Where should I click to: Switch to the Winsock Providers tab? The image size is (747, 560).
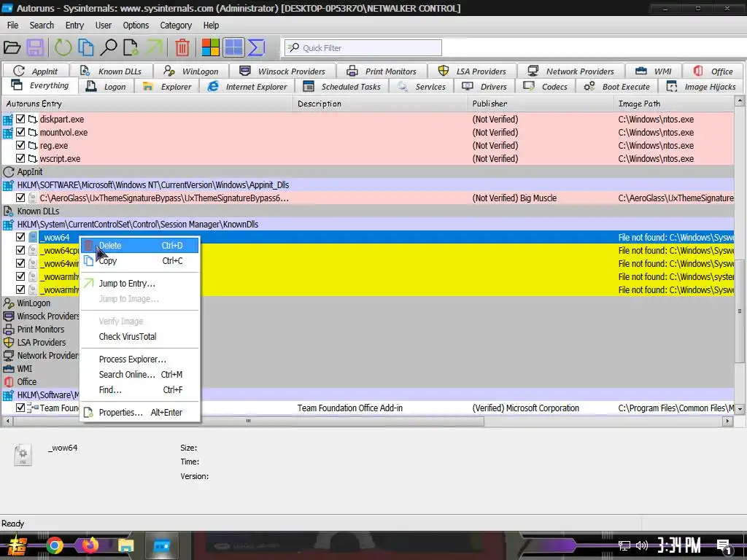282,71
